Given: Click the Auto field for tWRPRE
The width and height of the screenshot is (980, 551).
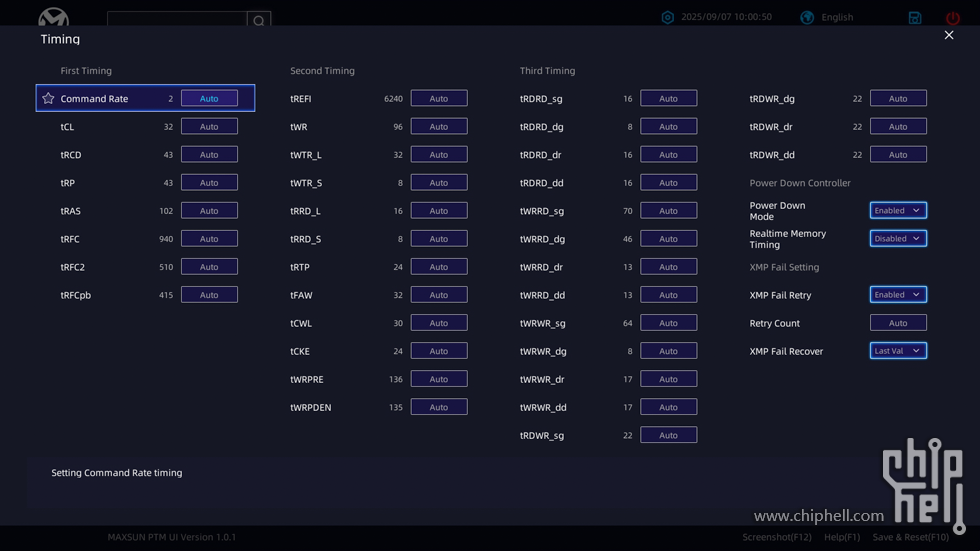Looking at the screenshot, I should point(439,379).
